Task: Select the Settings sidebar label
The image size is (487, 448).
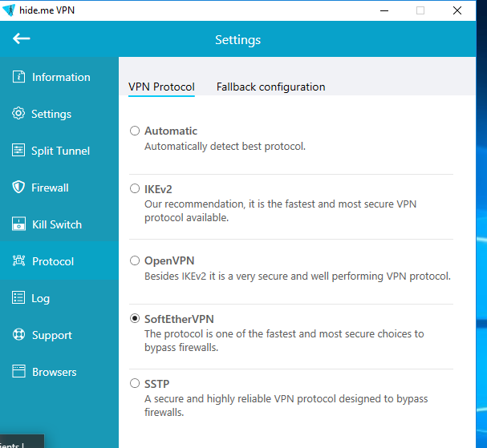Action: point(51,114)
